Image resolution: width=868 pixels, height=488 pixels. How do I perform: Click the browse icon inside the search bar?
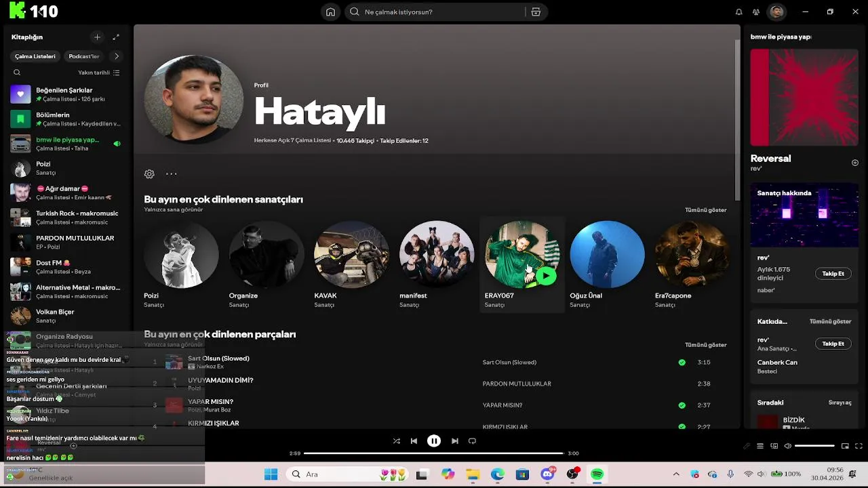point(536,12)
